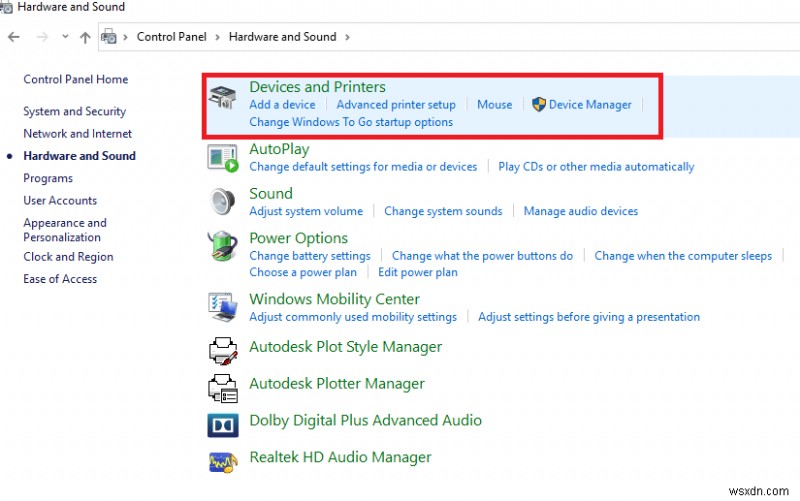Open the Autodesk Plot Style Manager icon
The image size is (800, 501).
click(x=222, y=350)
